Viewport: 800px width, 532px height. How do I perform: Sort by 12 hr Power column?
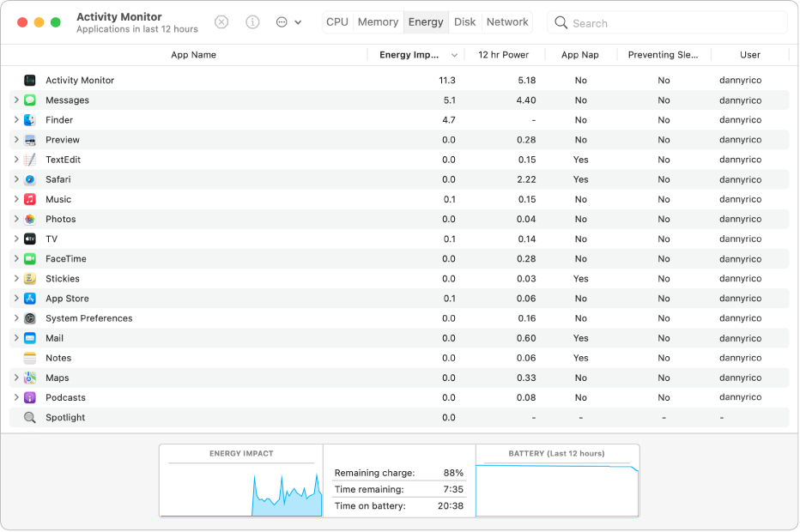tap(503, 55)
